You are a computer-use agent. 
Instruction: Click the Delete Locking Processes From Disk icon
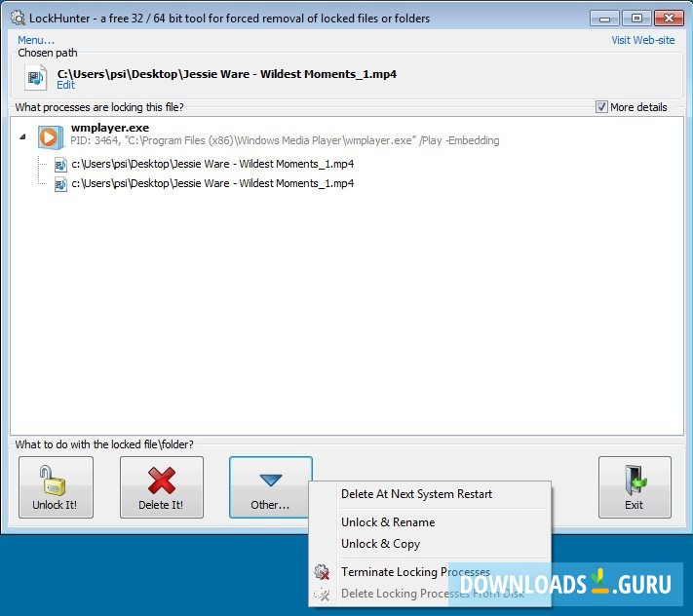[x=322, y=594]
